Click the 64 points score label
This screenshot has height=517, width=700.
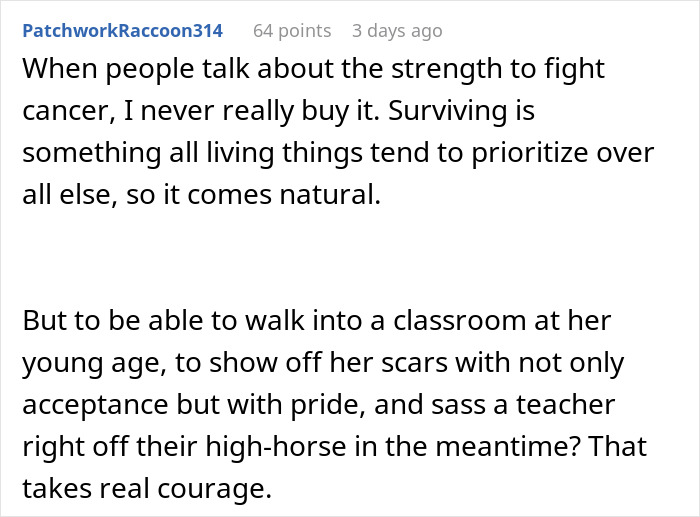click(292, 31)
